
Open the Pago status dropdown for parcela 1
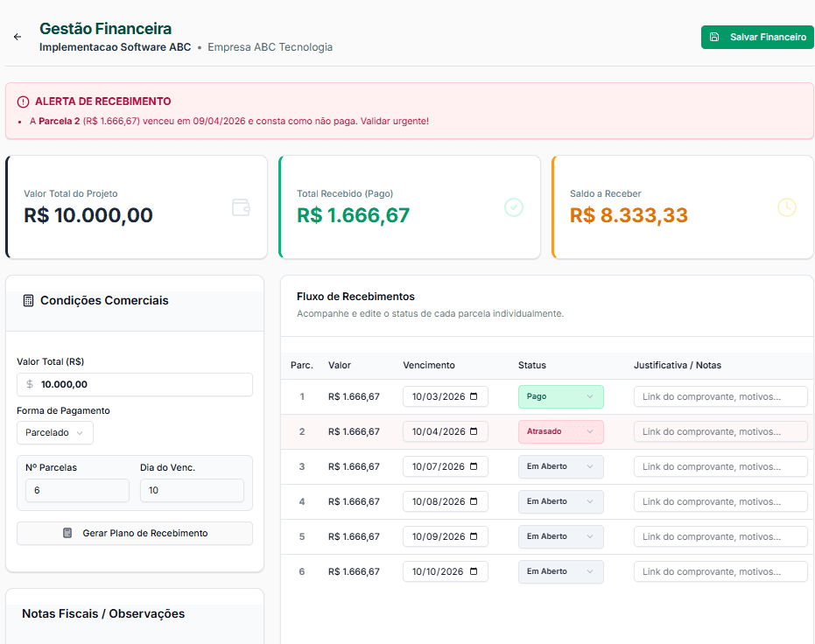561,396
